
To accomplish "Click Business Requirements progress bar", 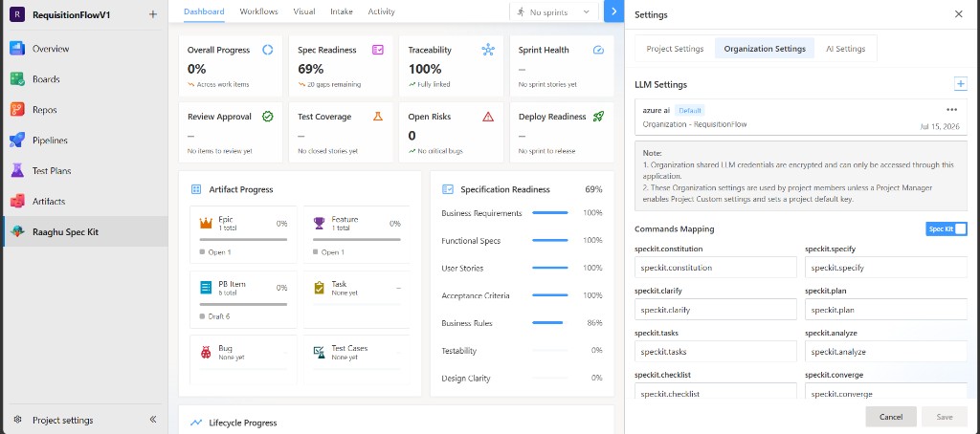I will coord(550,213).
